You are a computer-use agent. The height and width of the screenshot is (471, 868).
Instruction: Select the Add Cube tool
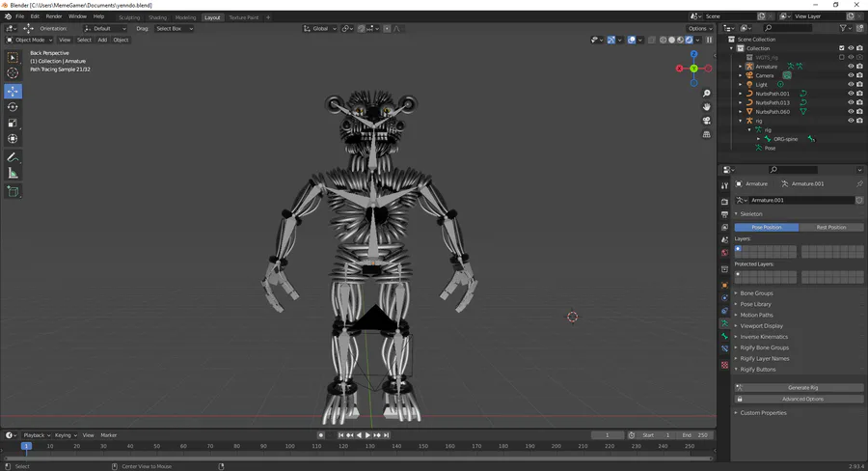[x=13, y=192]
